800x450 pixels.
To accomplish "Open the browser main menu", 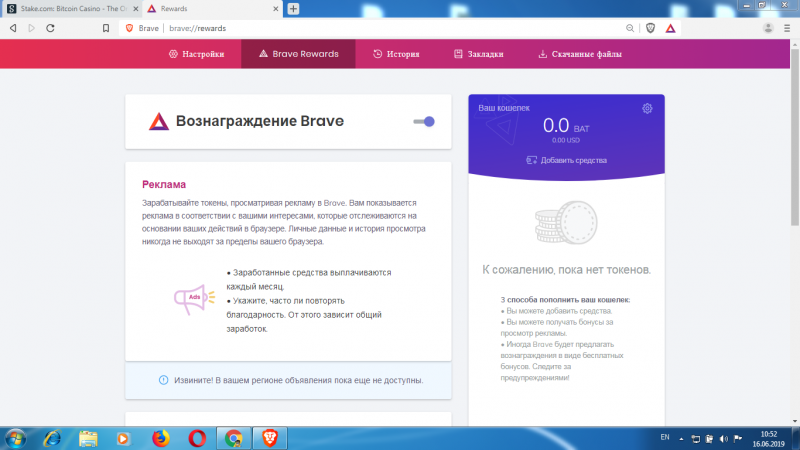I will coord(787,28).
